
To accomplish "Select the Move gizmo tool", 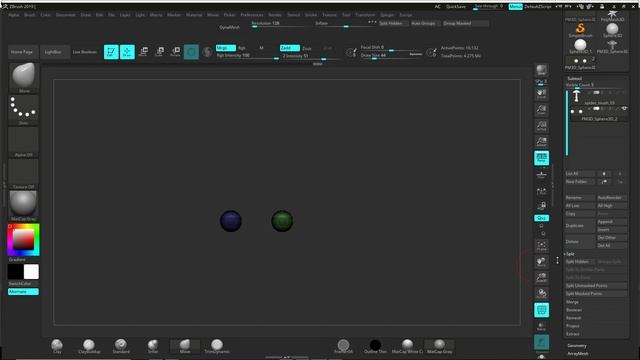I will [143, 52].
